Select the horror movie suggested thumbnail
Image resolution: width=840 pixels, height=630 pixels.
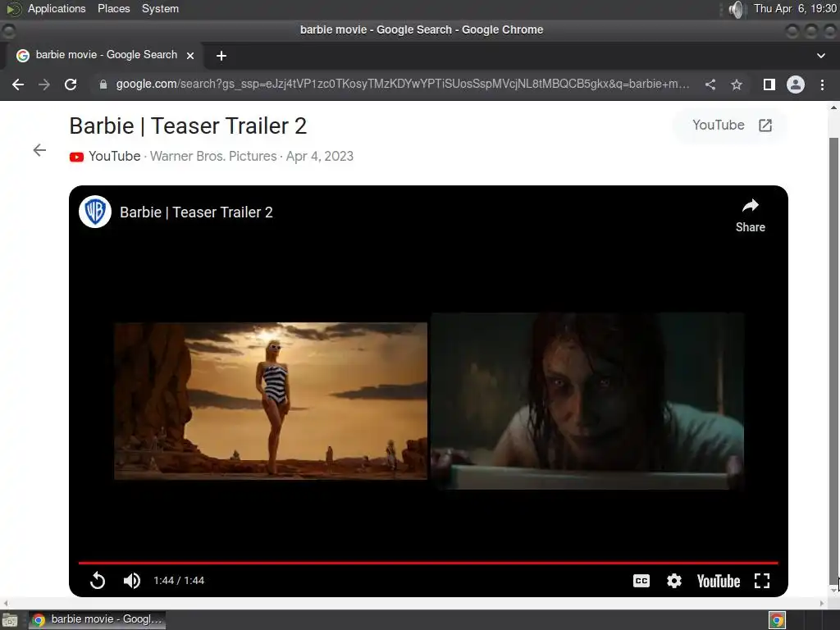[x=587, y=400]
